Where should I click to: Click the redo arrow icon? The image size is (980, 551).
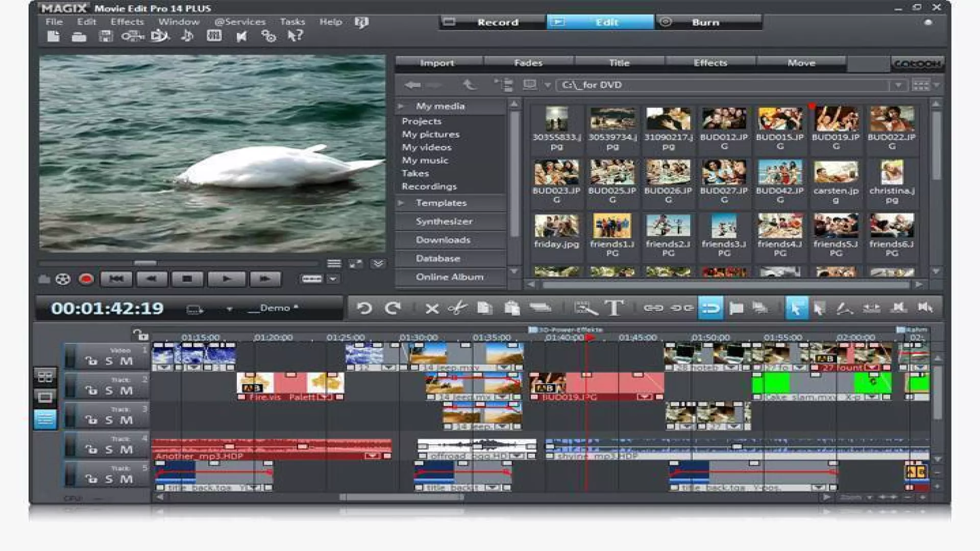tap(393, 308)
